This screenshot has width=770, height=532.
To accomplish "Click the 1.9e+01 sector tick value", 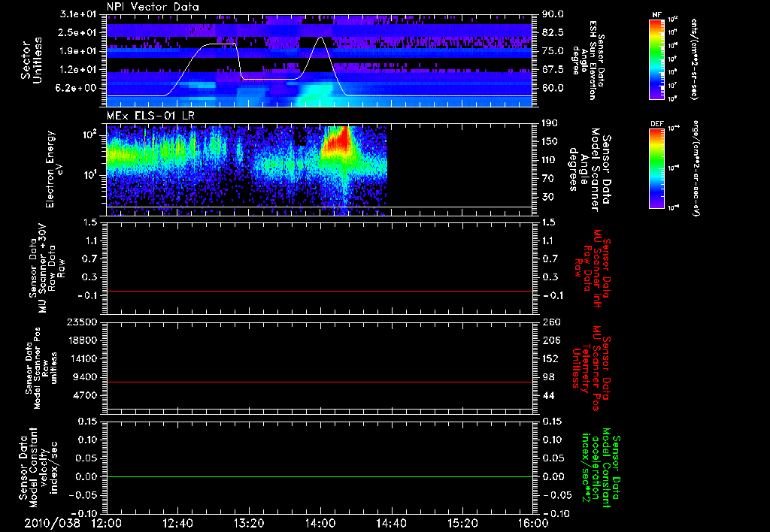I will point(78,51).
